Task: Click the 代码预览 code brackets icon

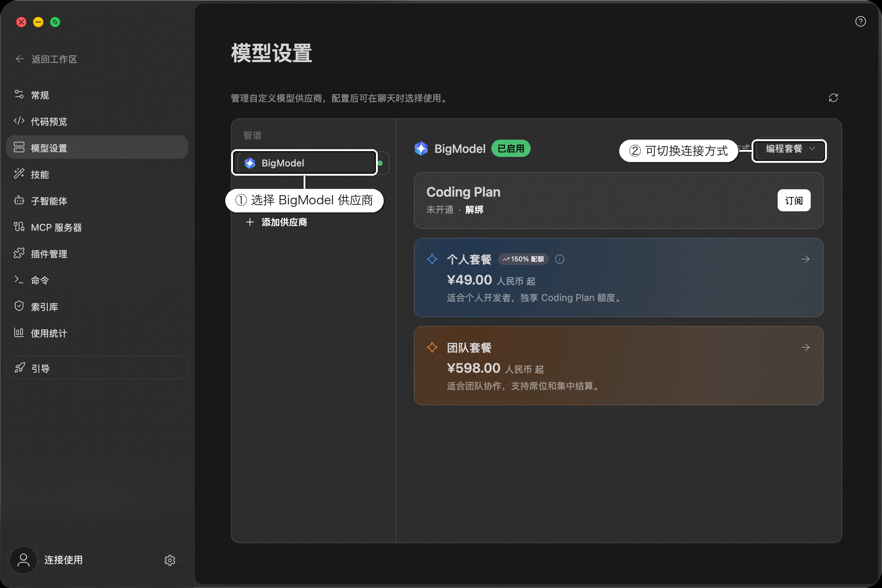Action: 19,121
